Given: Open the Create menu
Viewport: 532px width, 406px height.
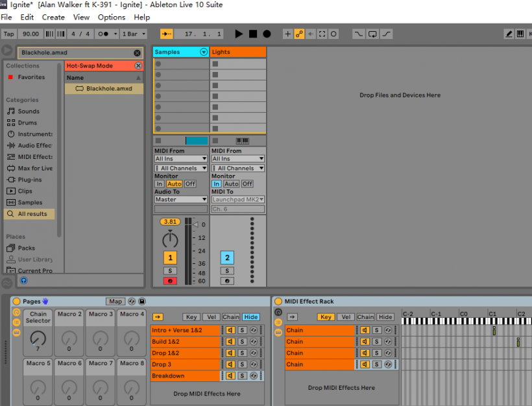Looking at the screenshot, I should [x=53, y=18].
